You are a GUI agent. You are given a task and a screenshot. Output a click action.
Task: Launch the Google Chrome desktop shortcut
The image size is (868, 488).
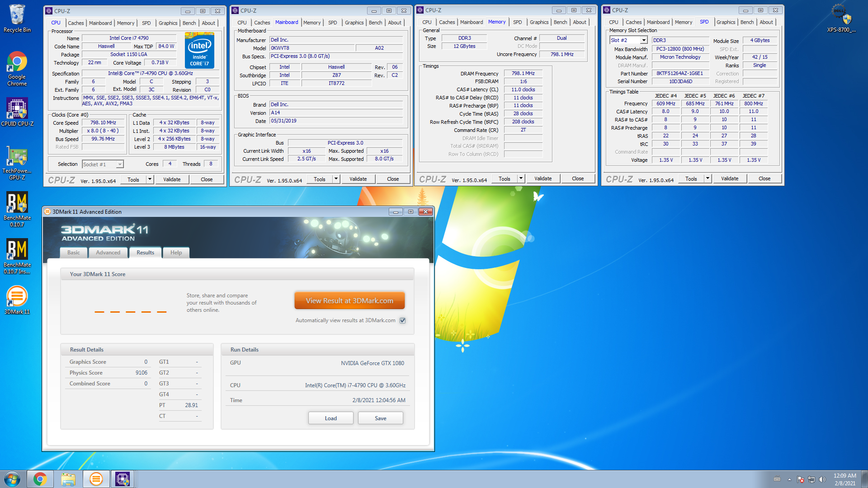[17, 69]
